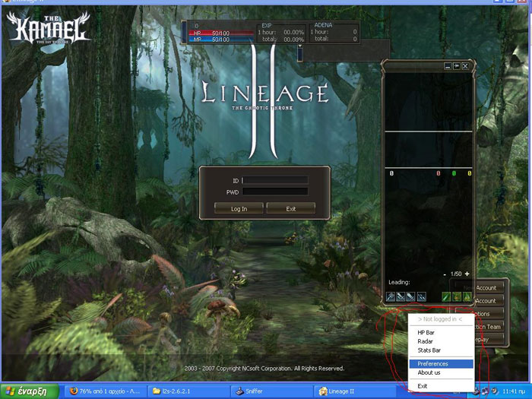Choose Exit in the tray context menu
This screenshot has width=532, height=399.
pos(441,386)
